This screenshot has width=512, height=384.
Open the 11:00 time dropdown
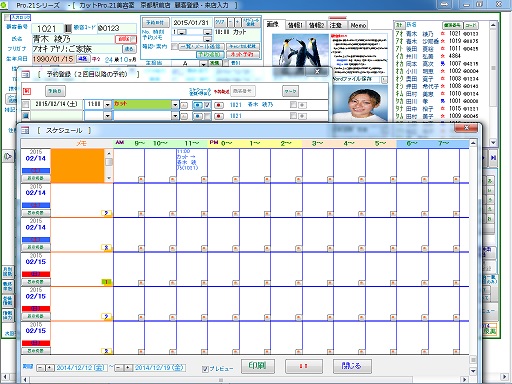(107, 105)
